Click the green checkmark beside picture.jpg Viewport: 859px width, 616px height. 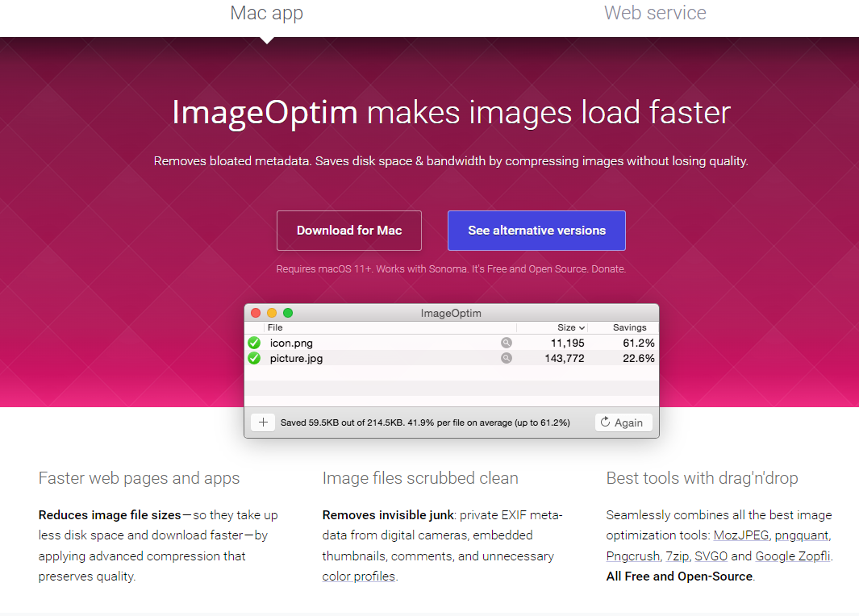pyautogui.click(x=254, y=358)
